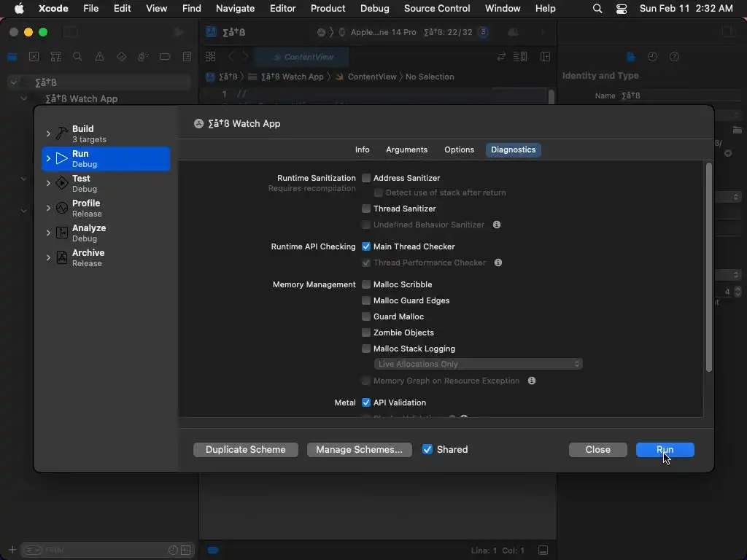Click Manage Schemes button
This screenshot has width=747, height=560.
pos(359,450)
